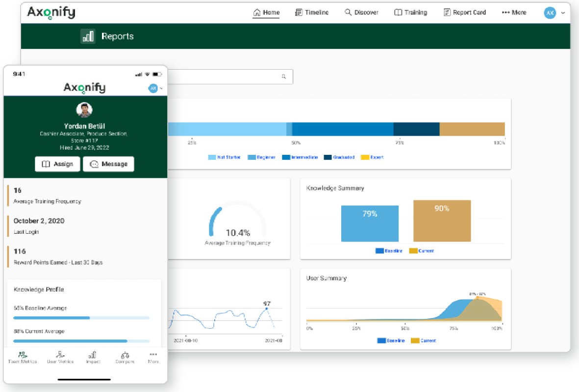Click Baseline legend in User Summary
The width and height of the screenshot is (579, 392).
(391, 341)
